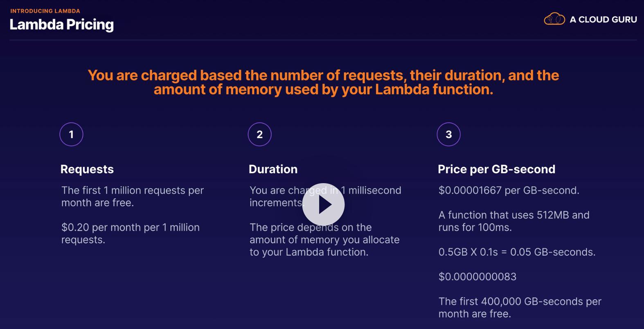Click the circled number 1 icon

[71, 134]
